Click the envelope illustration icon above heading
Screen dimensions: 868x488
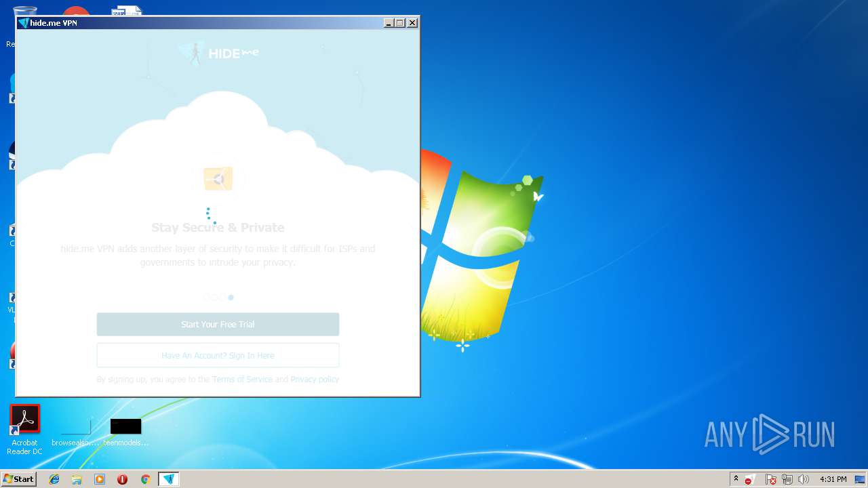tap(218, 179)
